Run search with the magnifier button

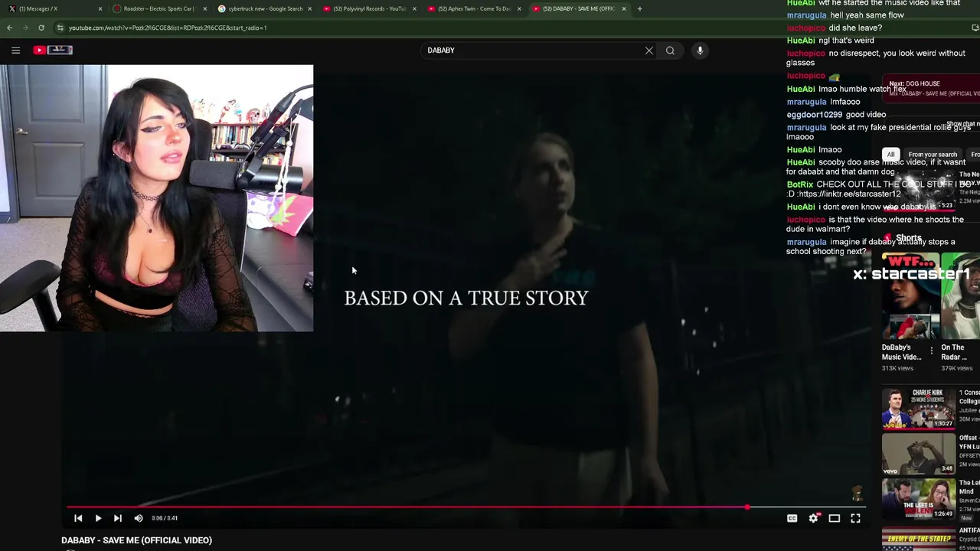tap(670, 51)
